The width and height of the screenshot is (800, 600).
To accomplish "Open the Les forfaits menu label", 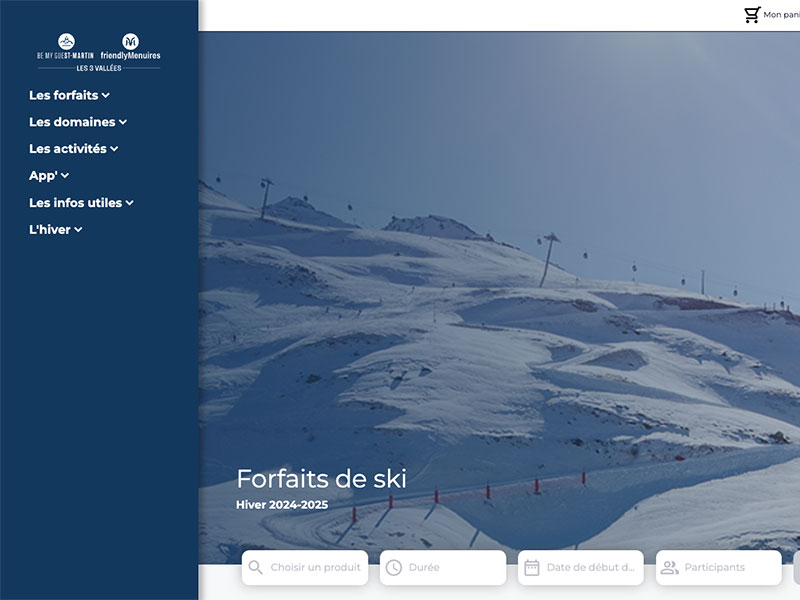I will (64, 96).
